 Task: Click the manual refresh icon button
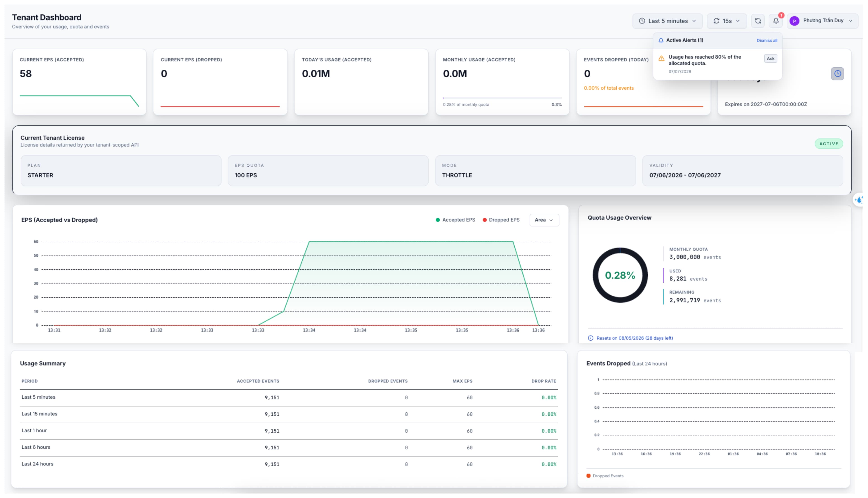[x=757, y=21]
